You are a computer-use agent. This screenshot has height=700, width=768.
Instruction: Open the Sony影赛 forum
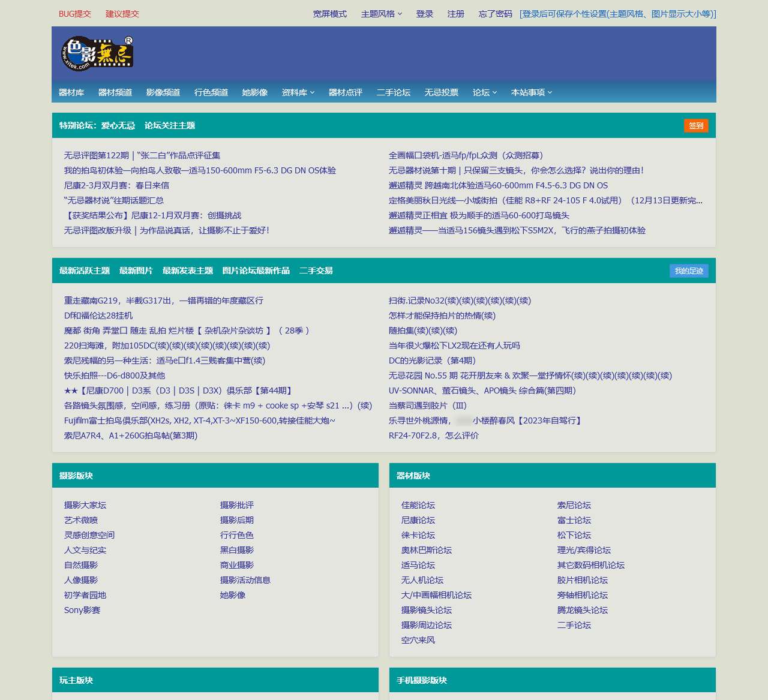coord(82,610)
